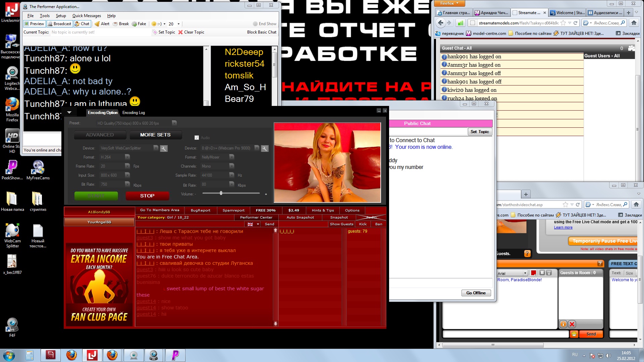Toggle underline text formatting button
This screenshot has width=644, height=362.
[549, 273]
